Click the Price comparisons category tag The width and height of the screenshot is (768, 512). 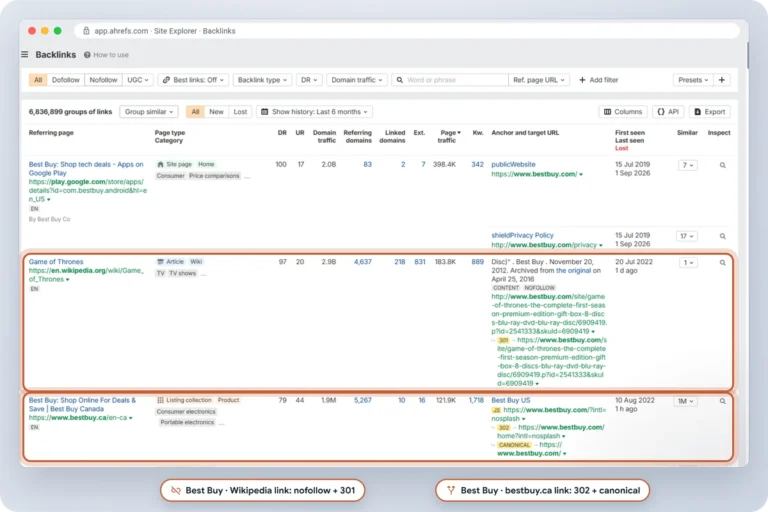click(214, 175)
